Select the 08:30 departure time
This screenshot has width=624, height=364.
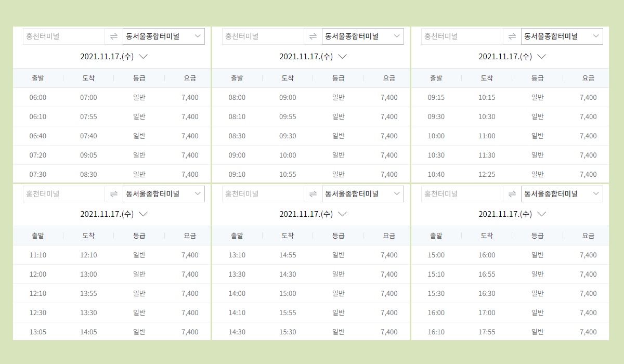click(x=237, y=136)
